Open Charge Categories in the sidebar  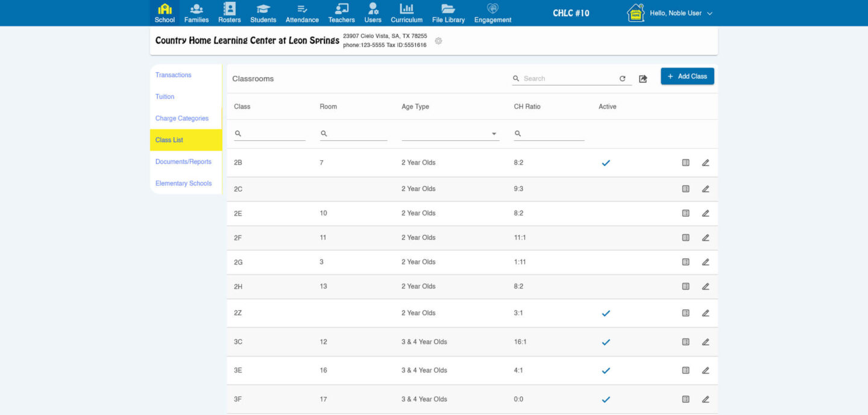[x=181, y=118]
